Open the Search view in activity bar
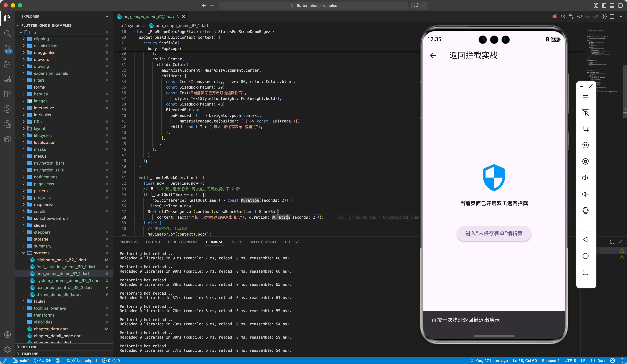The height and width of the screenshot is (364, 627). [x=8, y=33]
